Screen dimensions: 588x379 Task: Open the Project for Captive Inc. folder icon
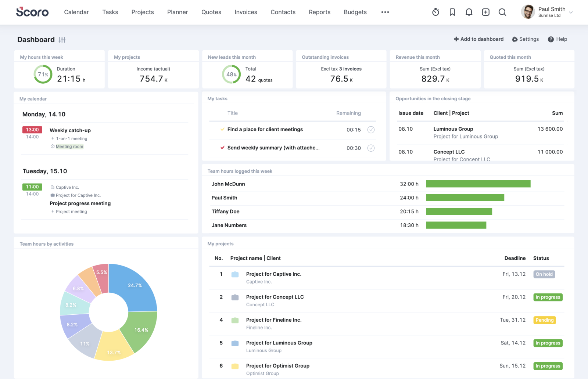click(x=234, y=274)
